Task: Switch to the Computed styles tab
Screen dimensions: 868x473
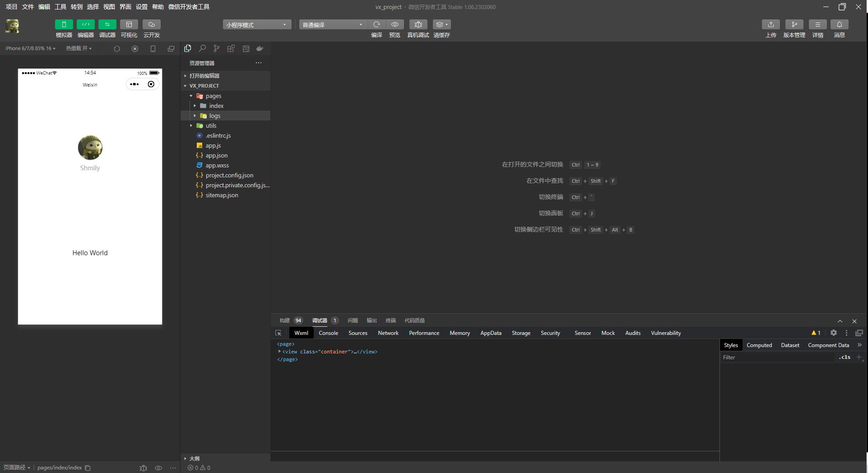Action: click(x=759, y=345)
